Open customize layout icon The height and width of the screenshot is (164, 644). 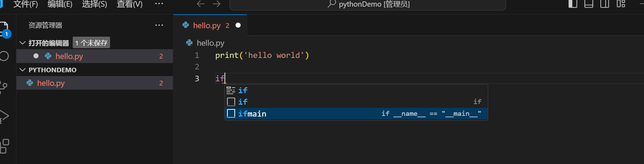pos(621,4)
